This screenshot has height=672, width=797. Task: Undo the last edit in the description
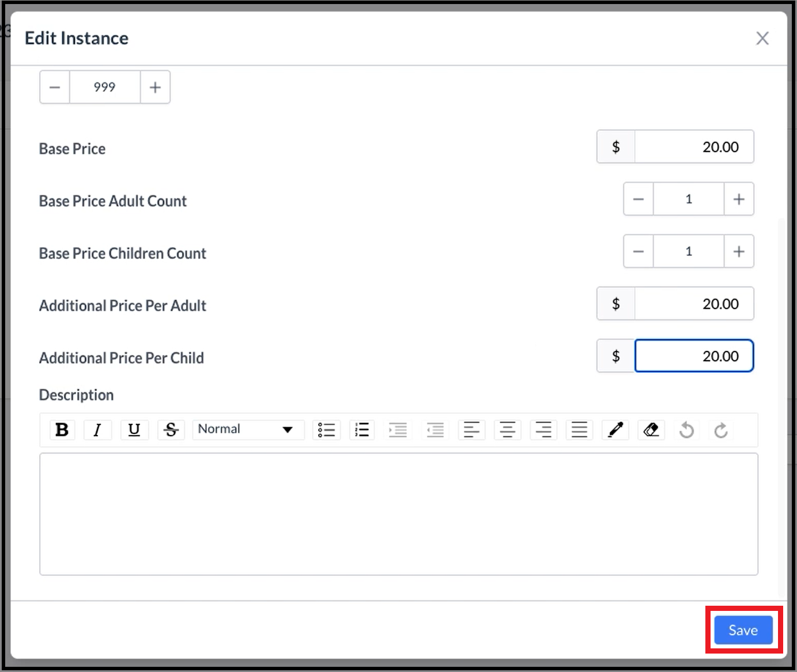pos(686,429)
